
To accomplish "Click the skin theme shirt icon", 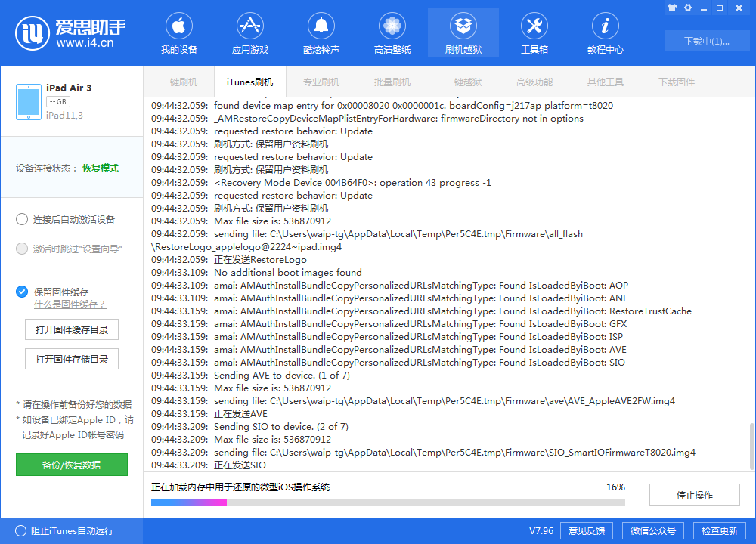I will 671,8.
